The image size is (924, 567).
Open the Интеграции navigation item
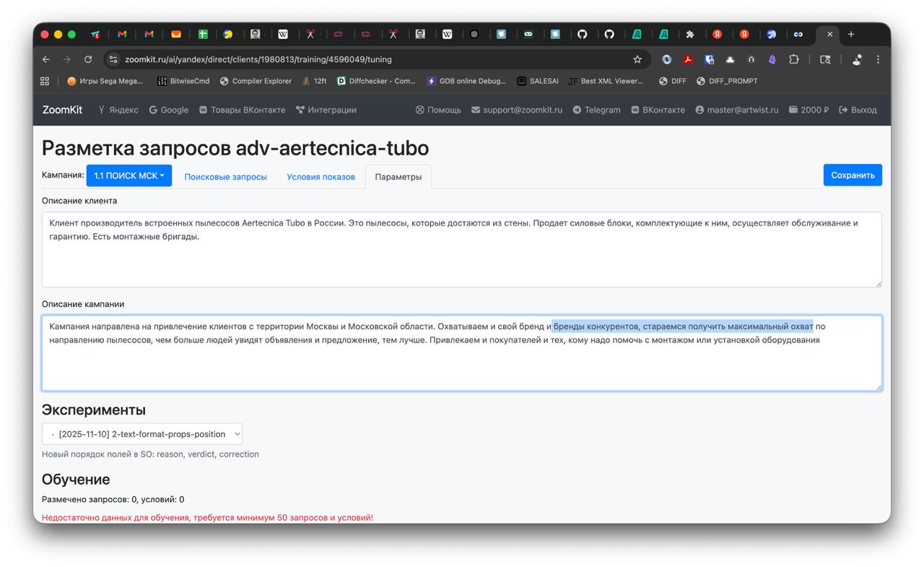pos(326,110)
